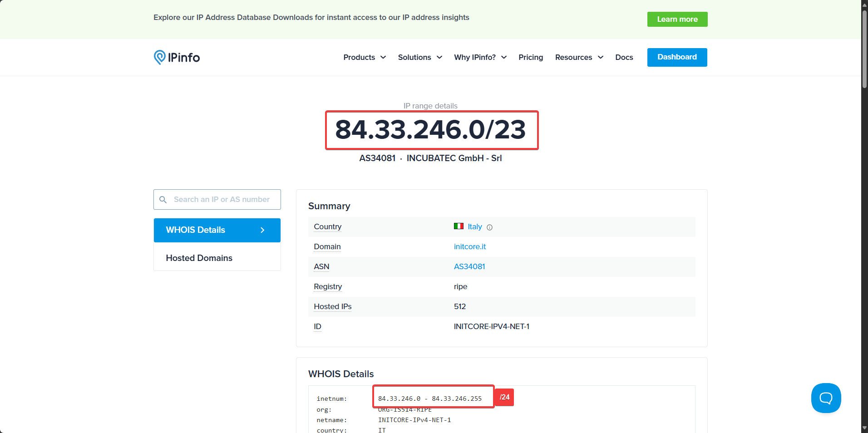Click the Learn more button
Image resolution: width=868 pixels, height=433 pixels.
(x=677, y=19)
